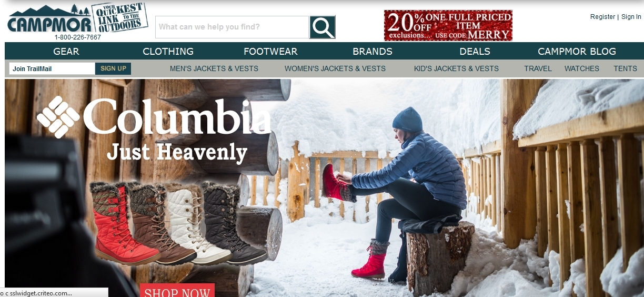644x297 pixels.
Task: Click the Sign Up button for TrailMail
Action: click(113, 68)
